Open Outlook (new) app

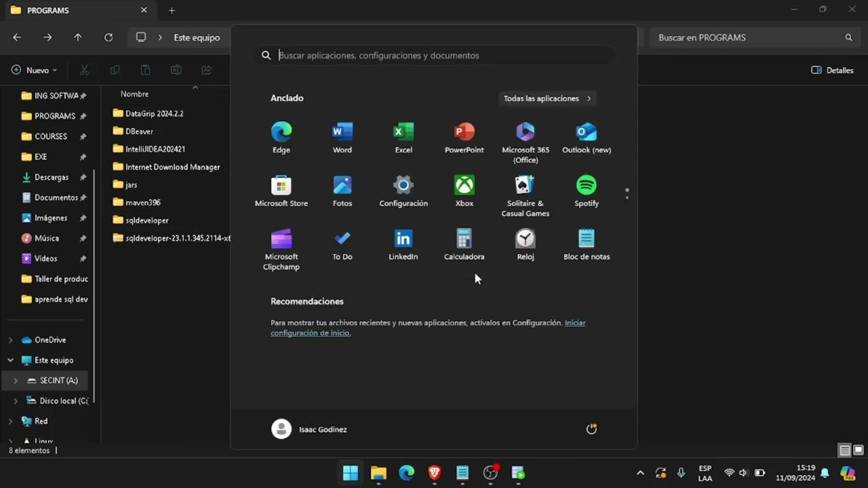587,138
